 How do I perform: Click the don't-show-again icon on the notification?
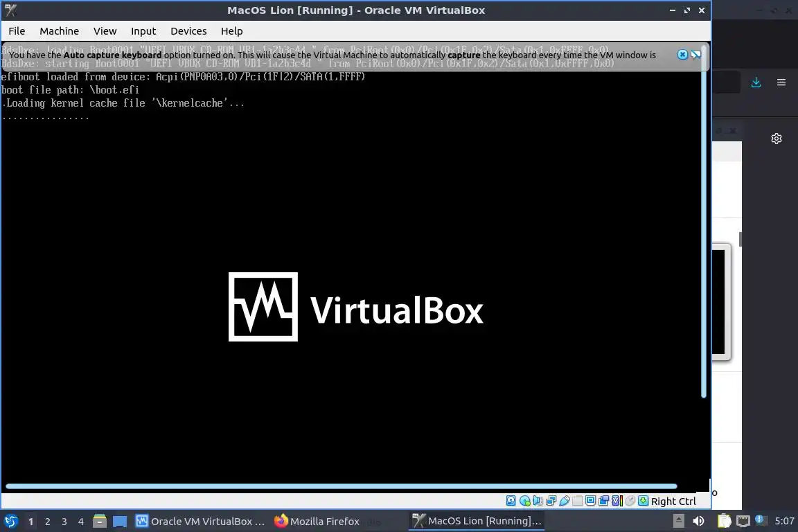click(695, 55)
